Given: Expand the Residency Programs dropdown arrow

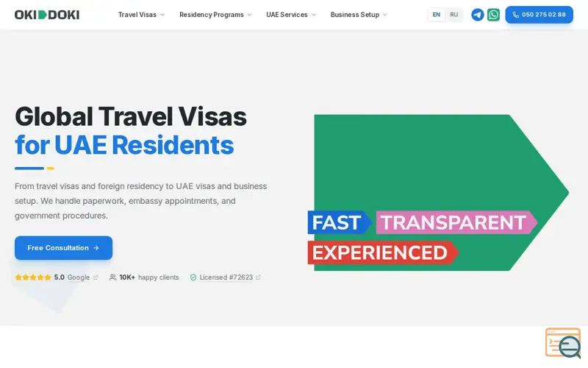Looking at the screenshot, I should [x=249, y=15].
